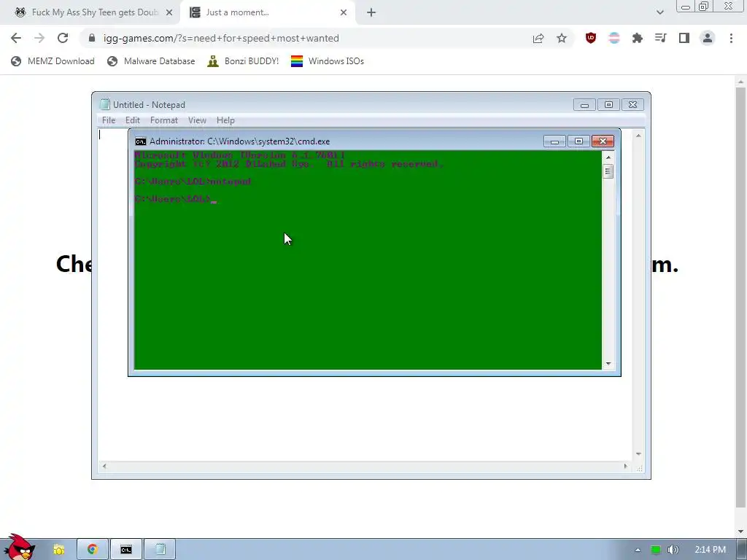The image size is (747, 560).
Task: Click the address bar showing igg-games.com
Action: click(x=305, y=38)
